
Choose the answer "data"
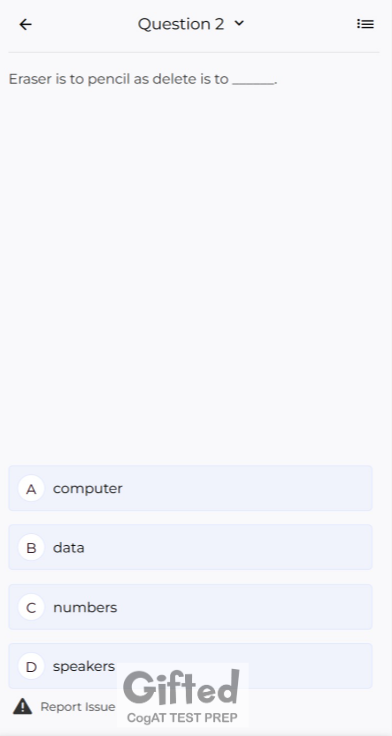pyautogui.click(x=190, y=547)
